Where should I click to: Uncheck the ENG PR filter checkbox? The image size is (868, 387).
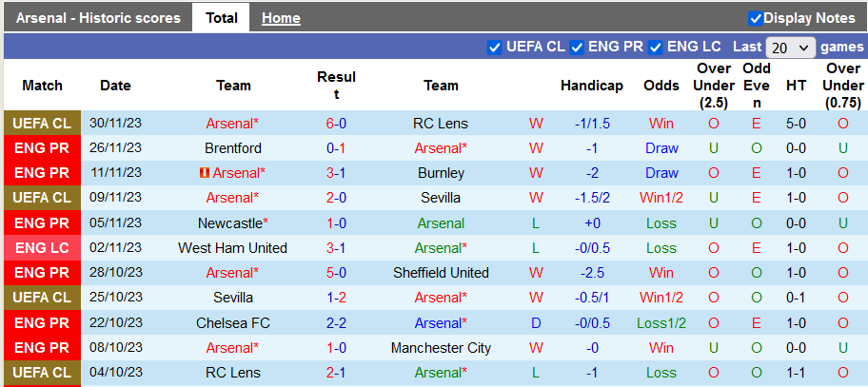[x=577, y=47]
